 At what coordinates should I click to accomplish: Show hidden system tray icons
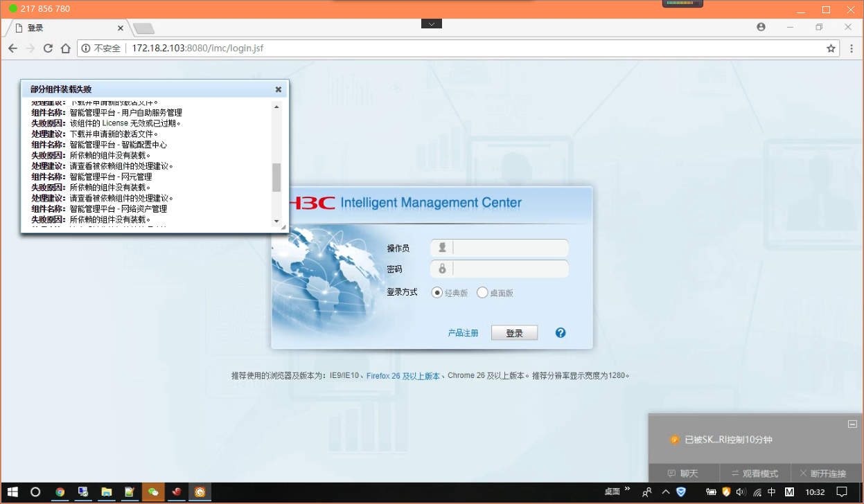(666, 492)
